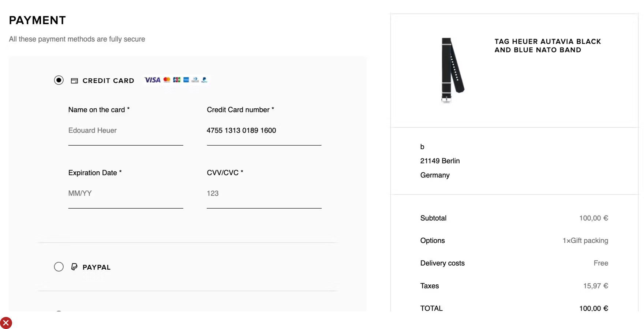Click the CREDIT CARD option label
Screen dimensions: 644x329
pos(108,81)
